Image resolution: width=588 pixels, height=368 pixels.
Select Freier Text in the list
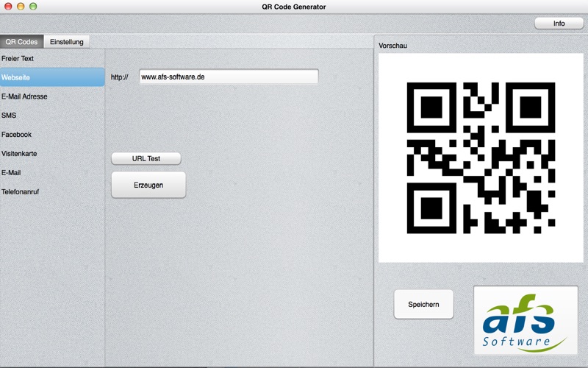(x=52, y=59)
